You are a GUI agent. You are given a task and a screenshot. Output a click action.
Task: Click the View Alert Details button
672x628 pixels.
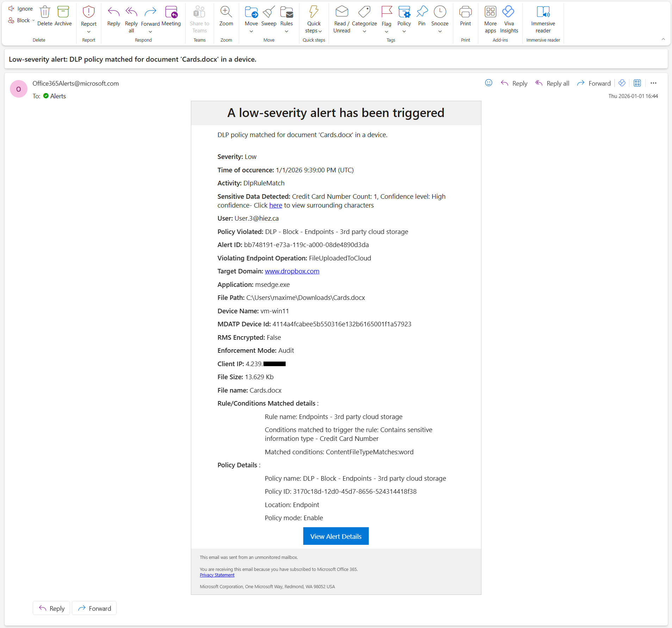pyautogui.click(x=336, y=536)
